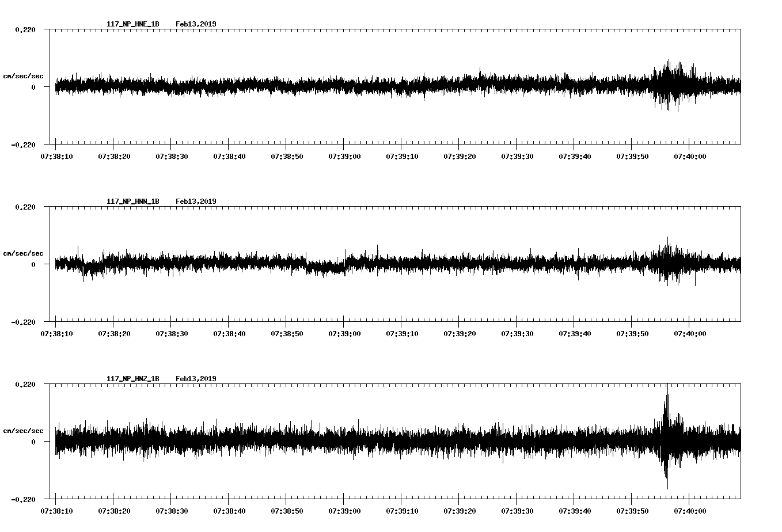Screen dimensions: 782x532
Task: Select the 07:39:00 time label under HNE plot
Action: pos(344,156)
